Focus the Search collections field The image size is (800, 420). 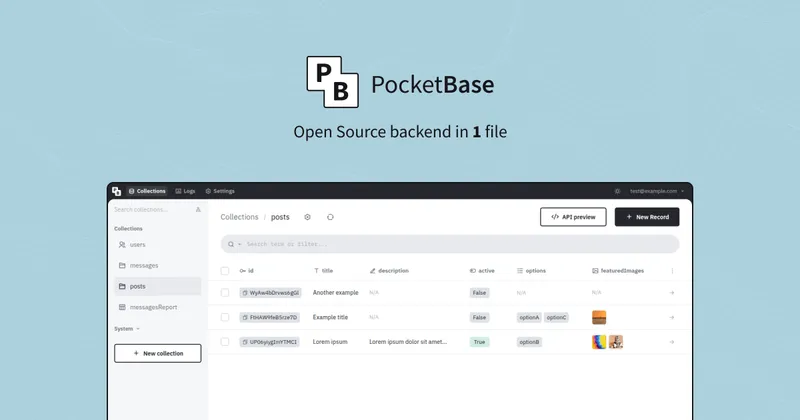pos(152,209)
